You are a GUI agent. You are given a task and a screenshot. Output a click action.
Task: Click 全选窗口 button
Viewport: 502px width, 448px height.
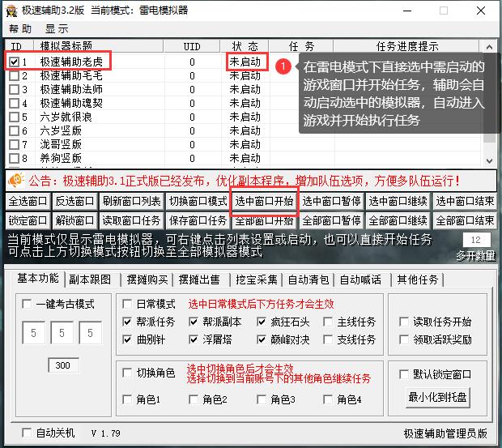pos(28,201)
